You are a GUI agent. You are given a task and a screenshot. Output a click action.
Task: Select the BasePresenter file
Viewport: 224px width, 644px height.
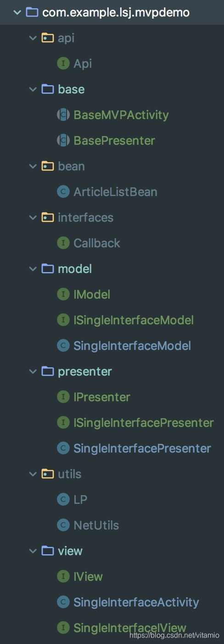coord(114,140)
